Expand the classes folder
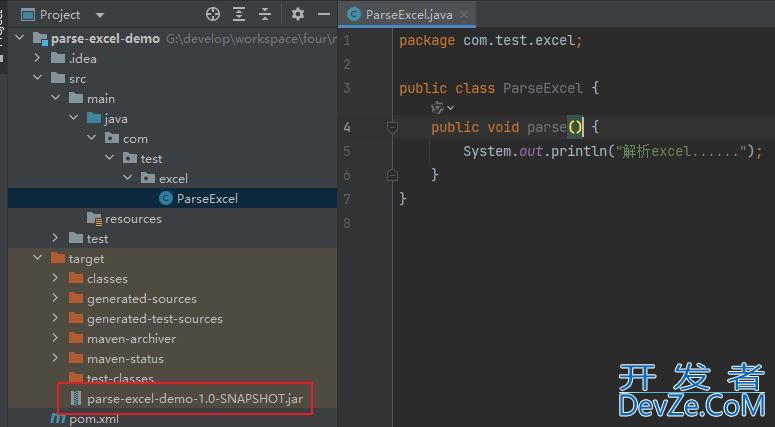Screen dimensions: 775x427 [55, 278]
